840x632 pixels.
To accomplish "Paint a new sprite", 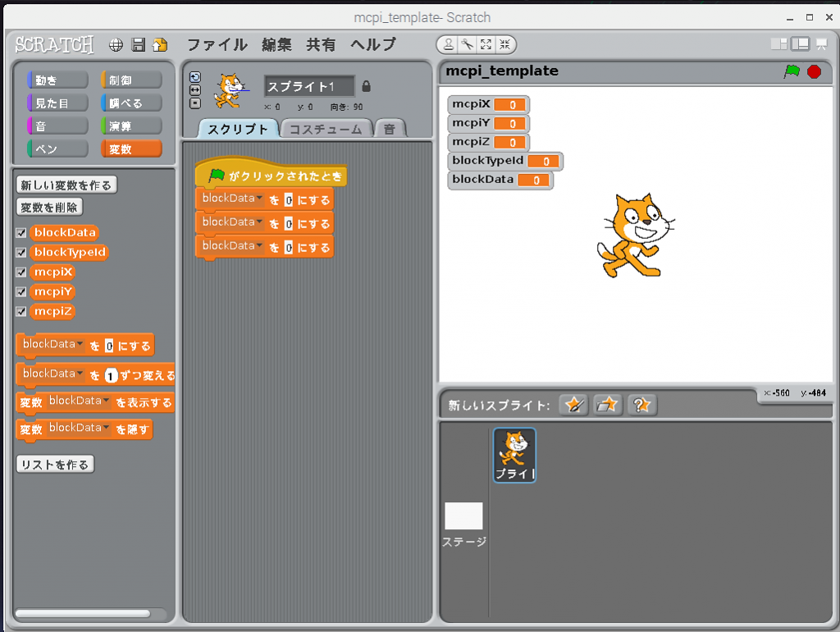I will 573,405.
